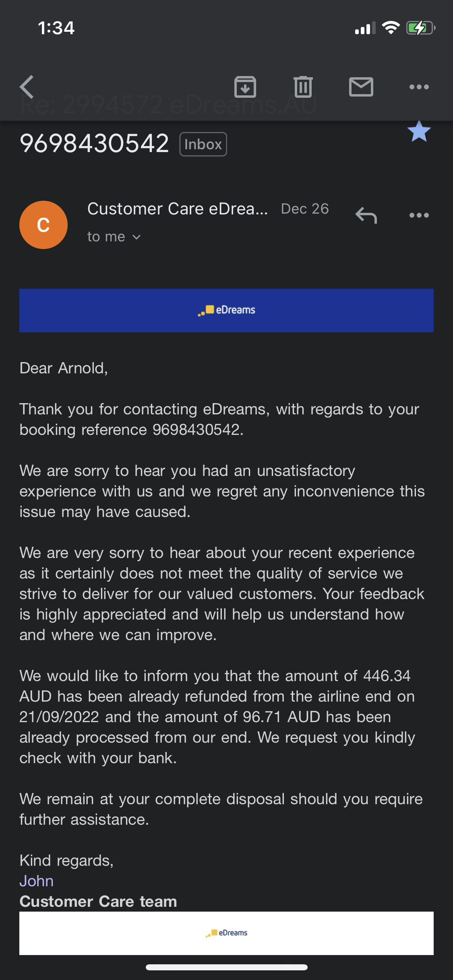
Task: Tap the back arrow to return to inbox
Action: 27,87
